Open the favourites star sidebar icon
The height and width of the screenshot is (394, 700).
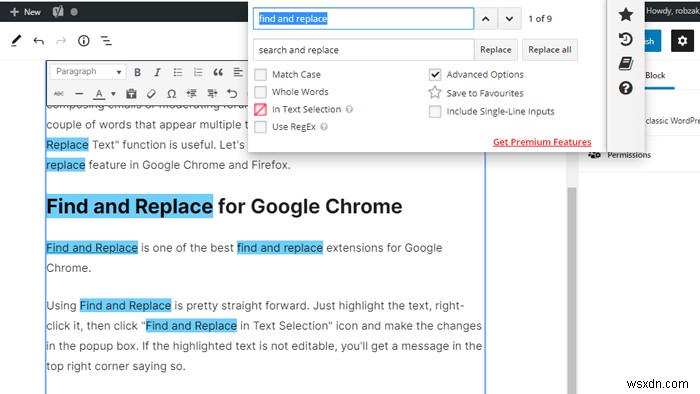pyautogui.click(x=625, y=15)
